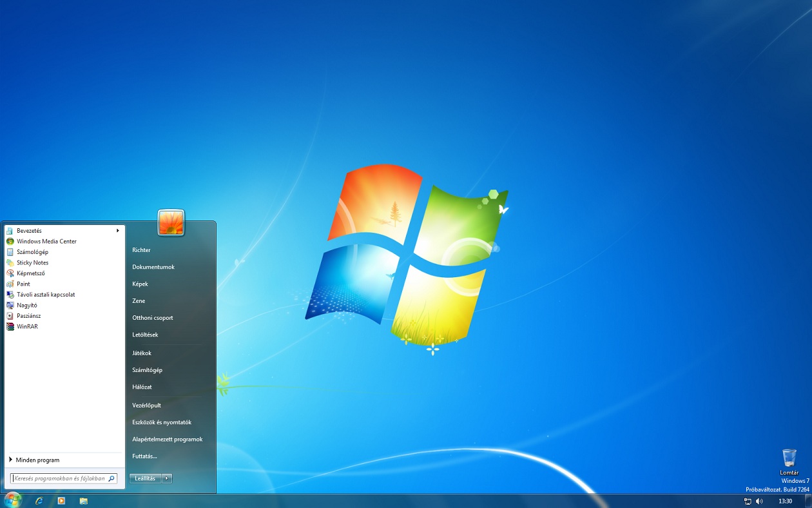Click Futtatás... run command
The width and height of the screenshot is (812, 508).
[x=144, y=456]
